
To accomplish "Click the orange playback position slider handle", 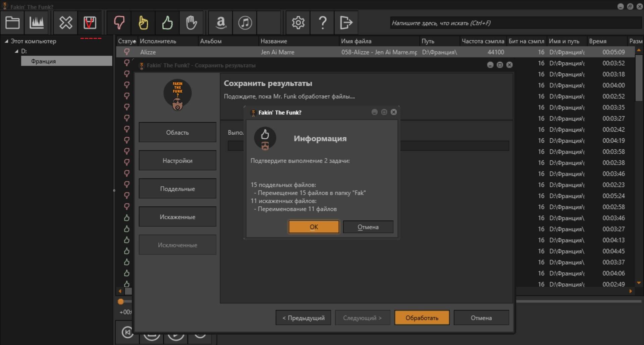I will click(x=121, y=302).
